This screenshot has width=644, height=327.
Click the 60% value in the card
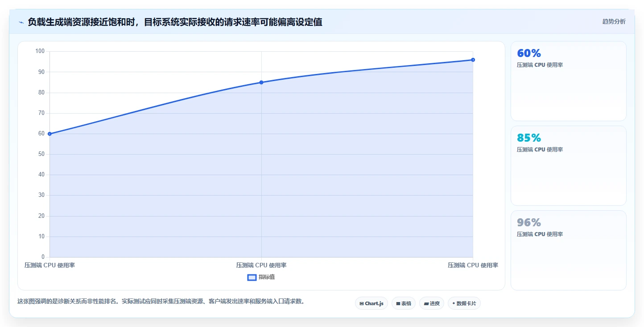click(x=529, y=53)
